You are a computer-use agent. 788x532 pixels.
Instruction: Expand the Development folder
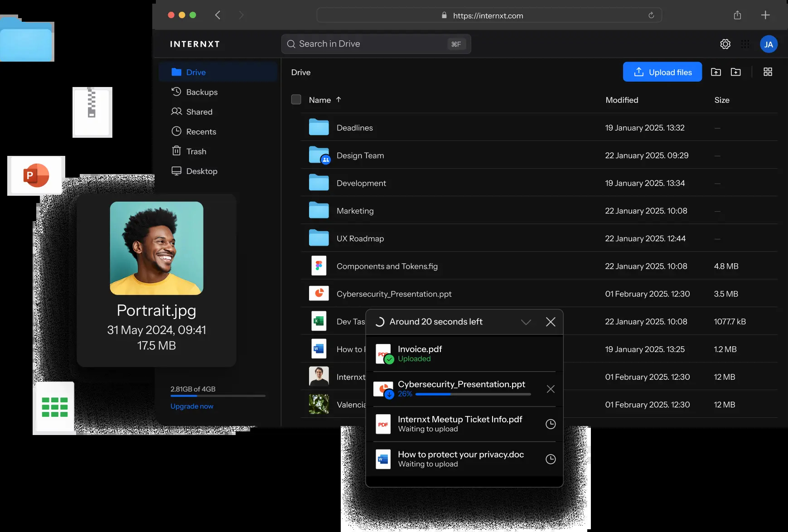[x=361, y=183]
